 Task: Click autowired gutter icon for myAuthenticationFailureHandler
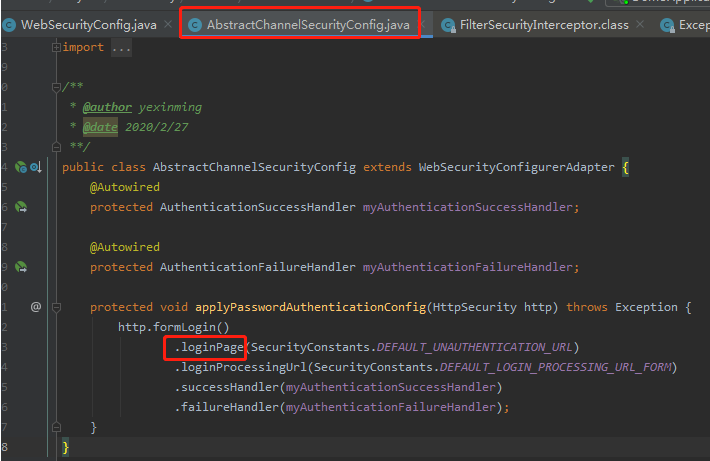click(21, 267)
